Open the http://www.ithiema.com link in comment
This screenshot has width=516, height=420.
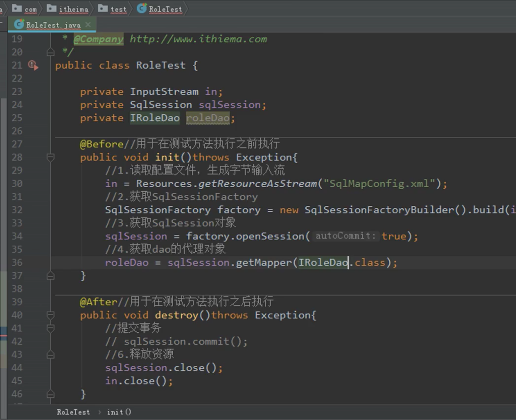[x=198, y=39]
